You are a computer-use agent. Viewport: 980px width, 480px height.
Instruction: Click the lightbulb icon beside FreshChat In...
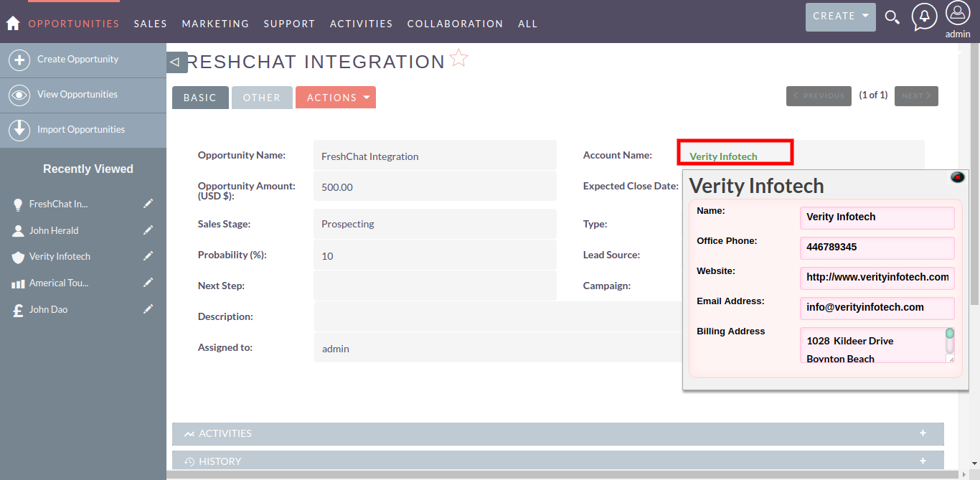(x=18, y=204)
